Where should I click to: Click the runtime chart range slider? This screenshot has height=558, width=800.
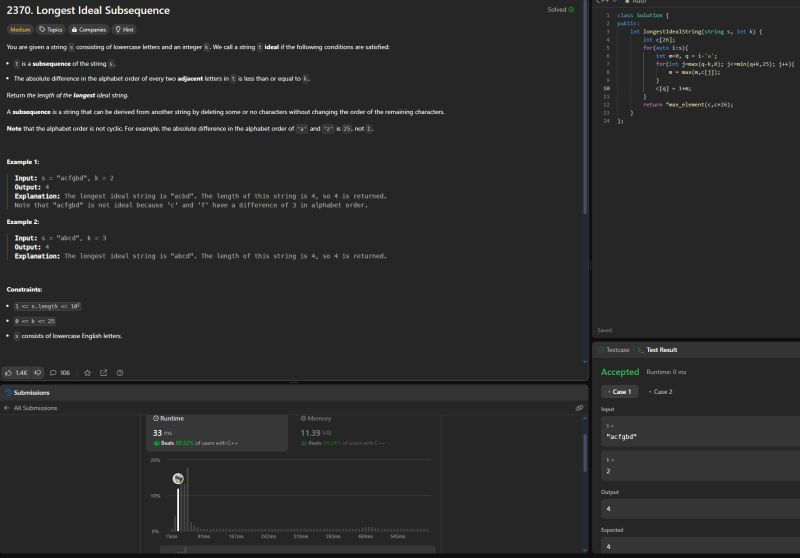click(x=297, y=550)
